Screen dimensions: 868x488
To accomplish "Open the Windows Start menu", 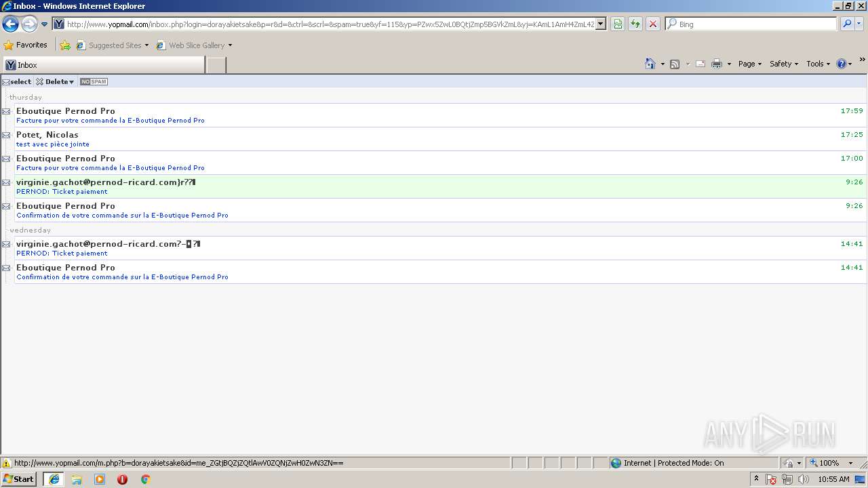I will [18, 479].
